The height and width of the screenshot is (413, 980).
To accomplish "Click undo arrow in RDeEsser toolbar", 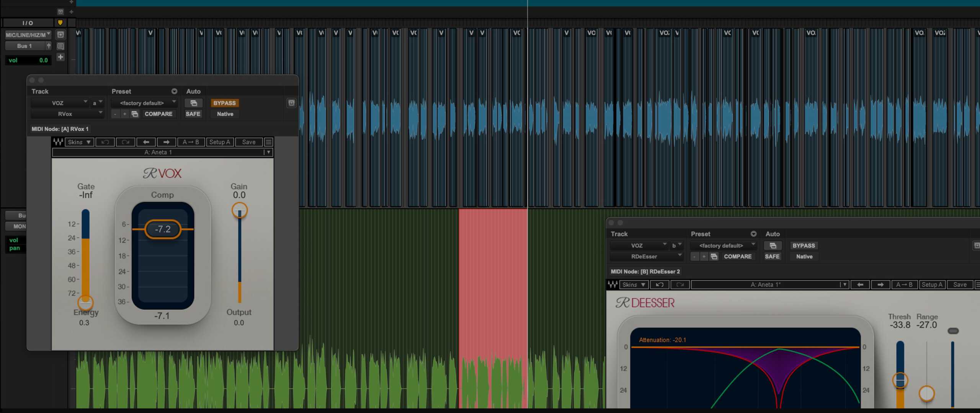I will pyautogui.click(x=659, y=285).
